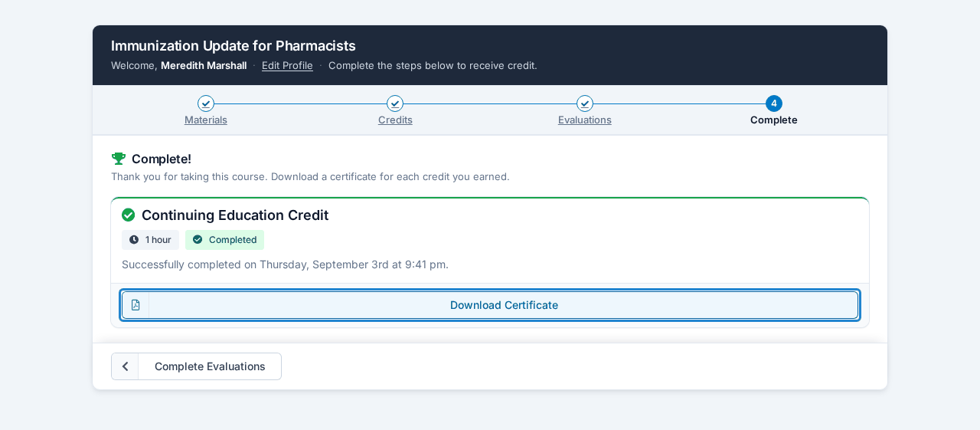980x430 pixels.
Task: Click the check icon in Completed badge
Action: [x=198, y=240]
